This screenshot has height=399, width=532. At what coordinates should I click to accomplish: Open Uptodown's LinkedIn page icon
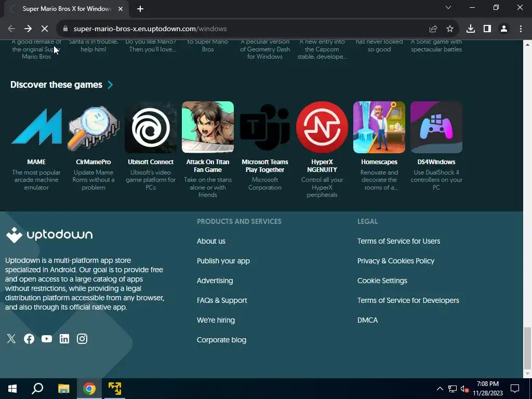coord(64,339)
